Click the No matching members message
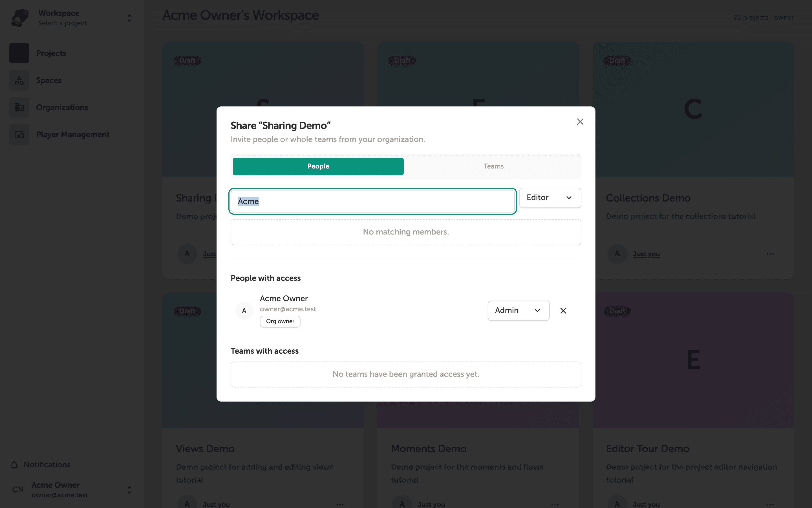 click(x=406, y=232)
